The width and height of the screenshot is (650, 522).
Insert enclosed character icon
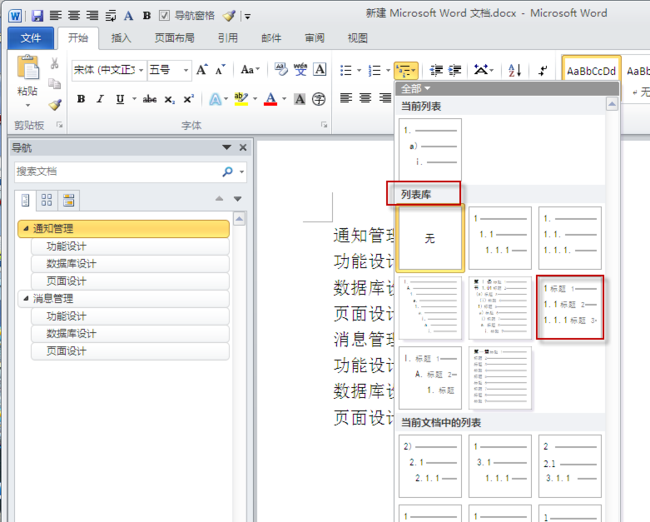318,99
